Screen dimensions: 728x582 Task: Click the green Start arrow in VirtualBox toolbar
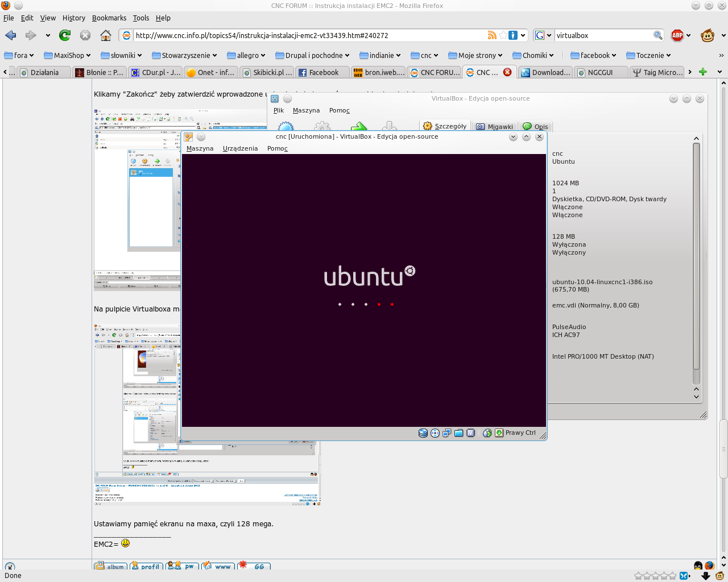click(359, 127)
